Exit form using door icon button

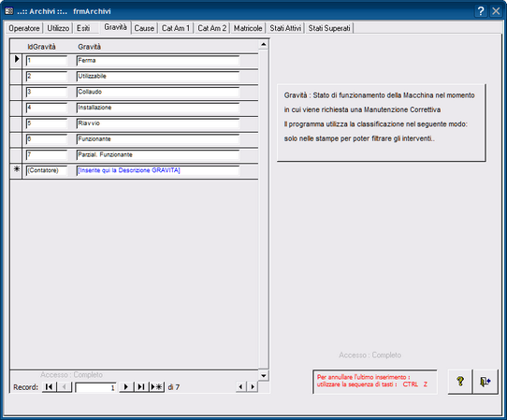(485, 382)
